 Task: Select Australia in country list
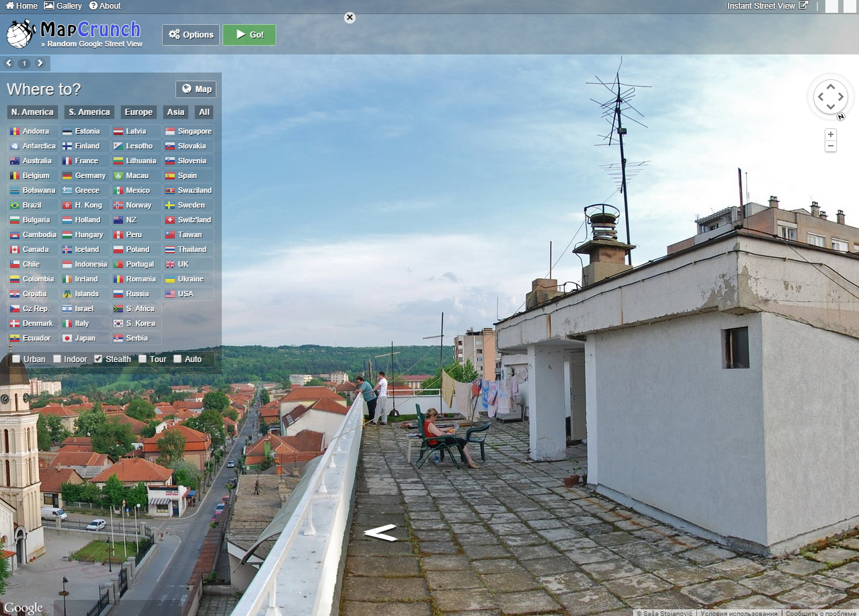(x=33, y=161)
